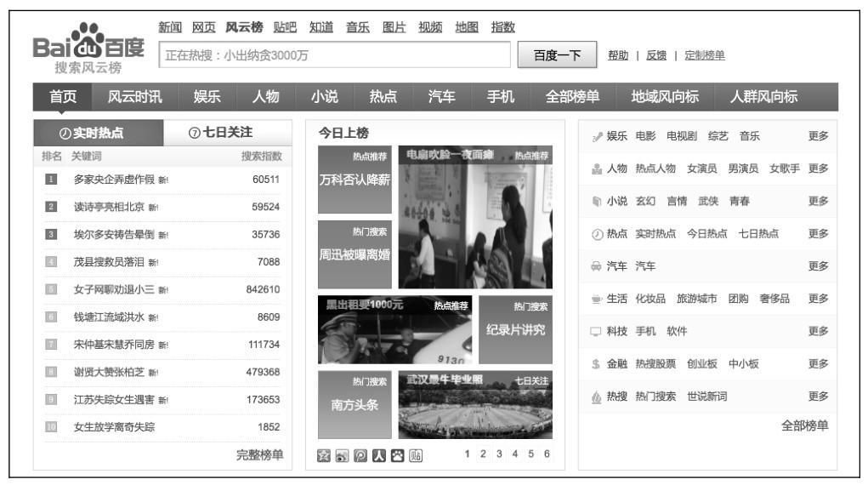Open the 黑出租要1000元 photo

point(395,330)
